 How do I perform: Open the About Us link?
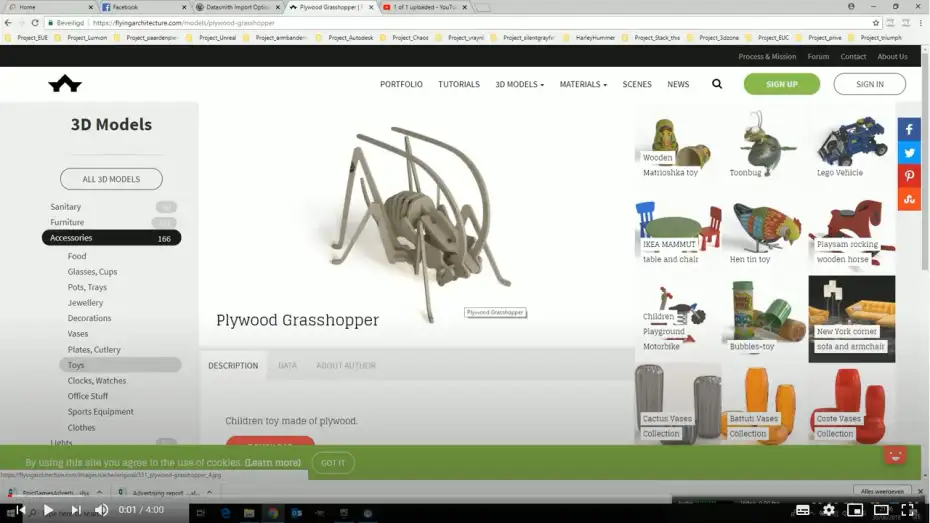coord(892,56)
